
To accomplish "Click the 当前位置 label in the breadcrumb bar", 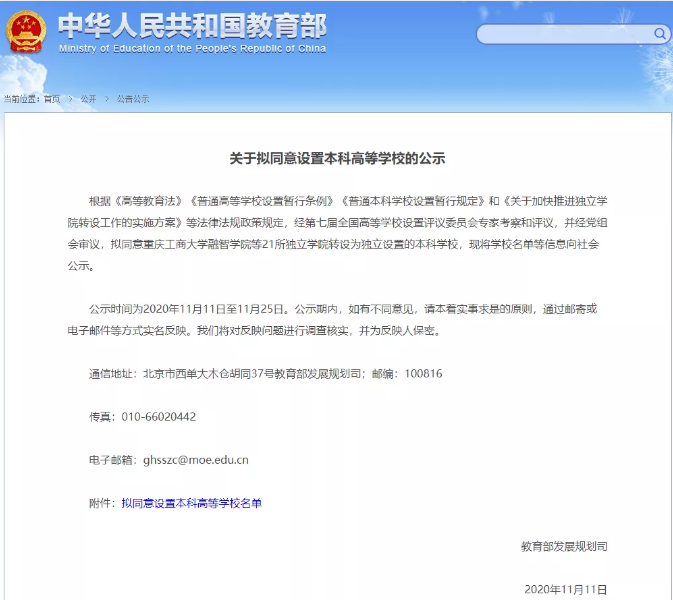I will coord(22,99).
